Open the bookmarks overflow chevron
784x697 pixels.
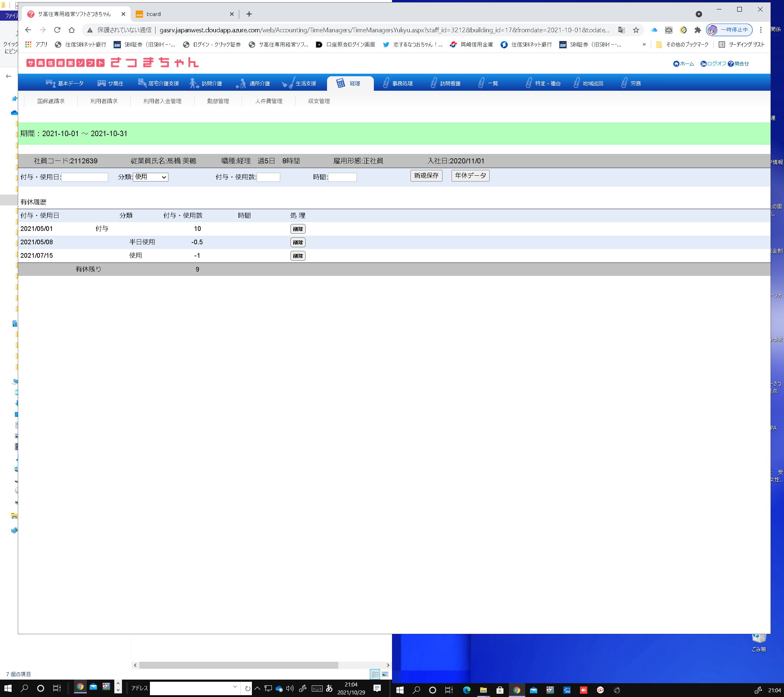pos(644,45)
